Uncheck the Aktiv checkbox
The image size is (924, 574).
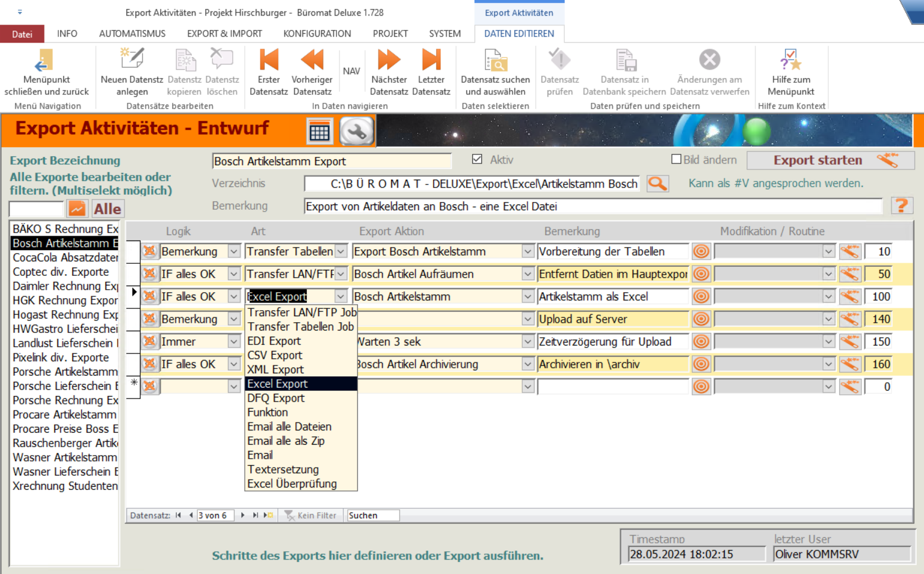click(x=477, y=159)
